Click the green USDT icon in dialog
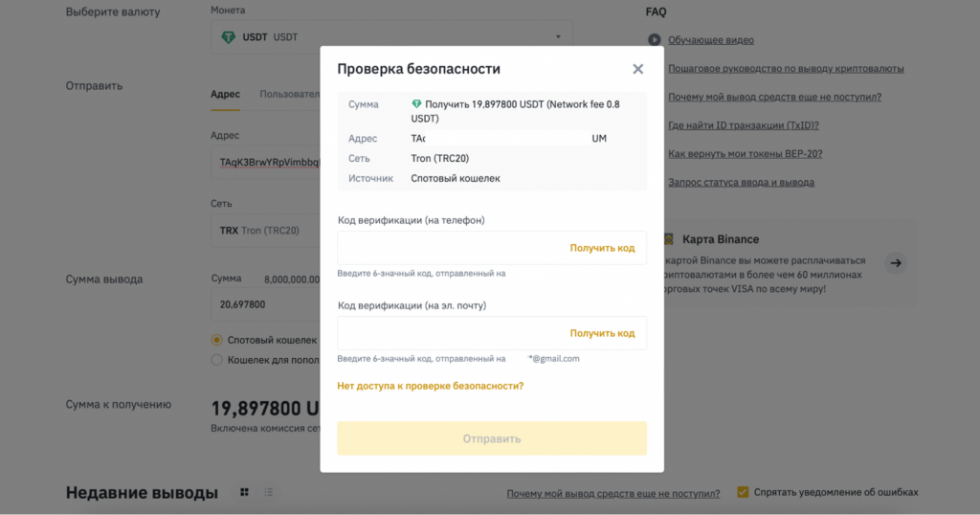This screenshot has height=515, width=980. (x=416, y=104)
